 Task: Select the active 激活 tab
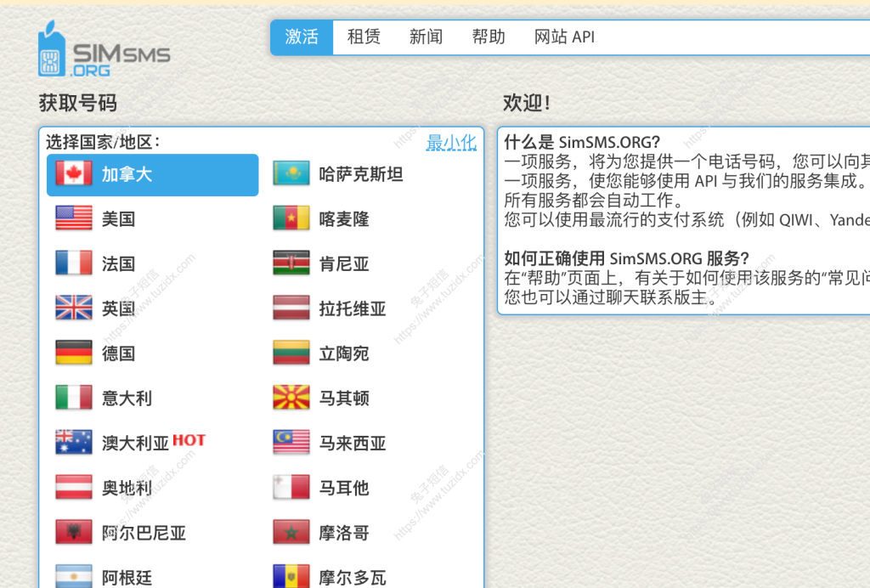coord(302,37)
